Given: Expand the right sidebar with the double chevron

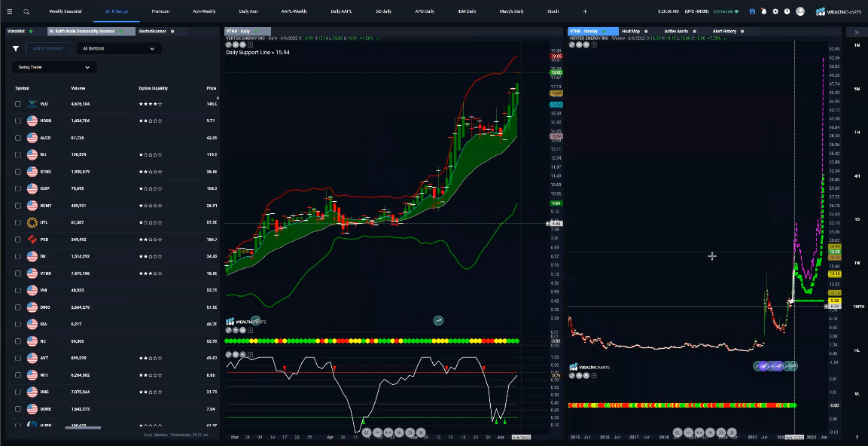Looking at the screenshot, I should [857, 32].
